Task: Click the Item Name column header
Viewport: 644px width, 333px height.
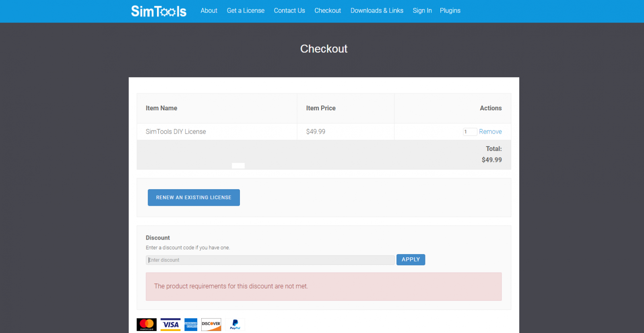Action: pos(161,108)
